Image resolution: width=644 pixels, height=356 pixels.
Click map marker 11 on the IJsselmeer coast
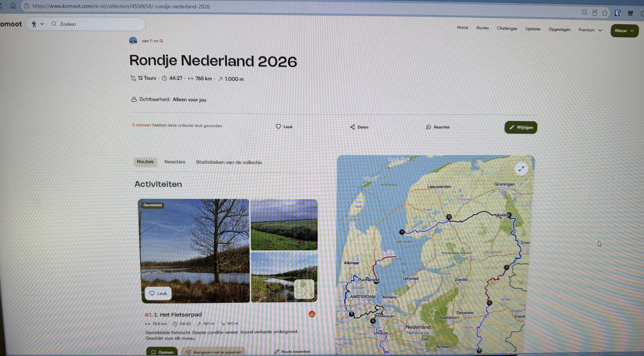coord(402,232)
